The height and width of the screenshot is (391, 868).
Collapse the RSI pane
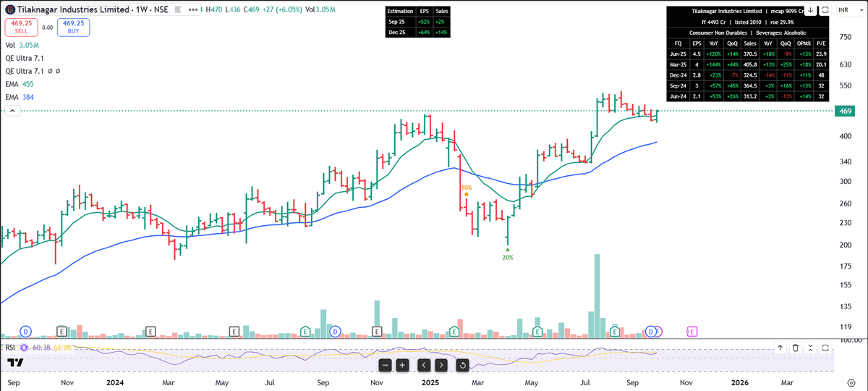click(810, 348)
